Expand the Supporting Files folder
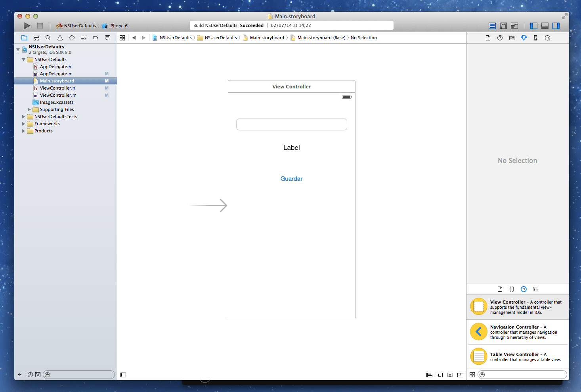The height and width of the screenshot is (392, 581). 29,110
